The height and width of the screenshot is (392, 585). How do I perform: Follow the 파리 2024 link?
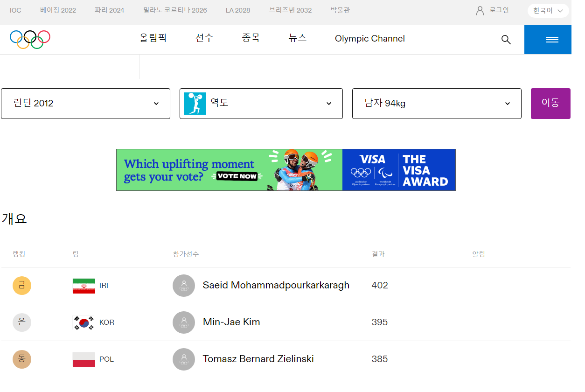[110, 10]
